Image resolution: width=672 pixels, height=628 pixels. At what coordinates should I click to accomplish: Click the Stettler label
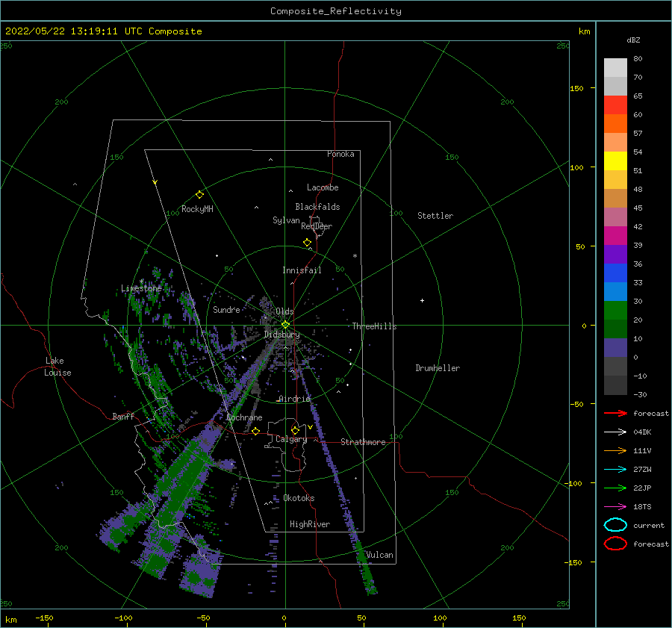coord(435,216)
